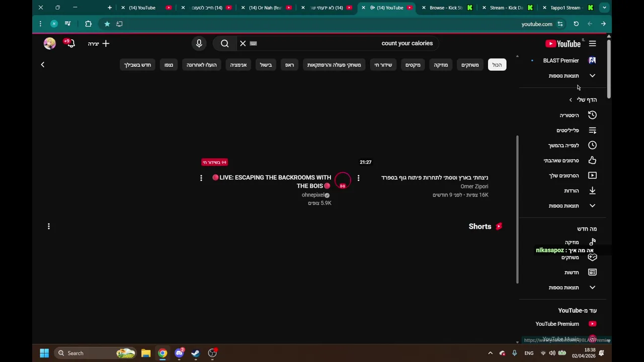The image size is (644, 362).
Task: Select the 'ראפ' filter chip
Action: pos(290,65)
